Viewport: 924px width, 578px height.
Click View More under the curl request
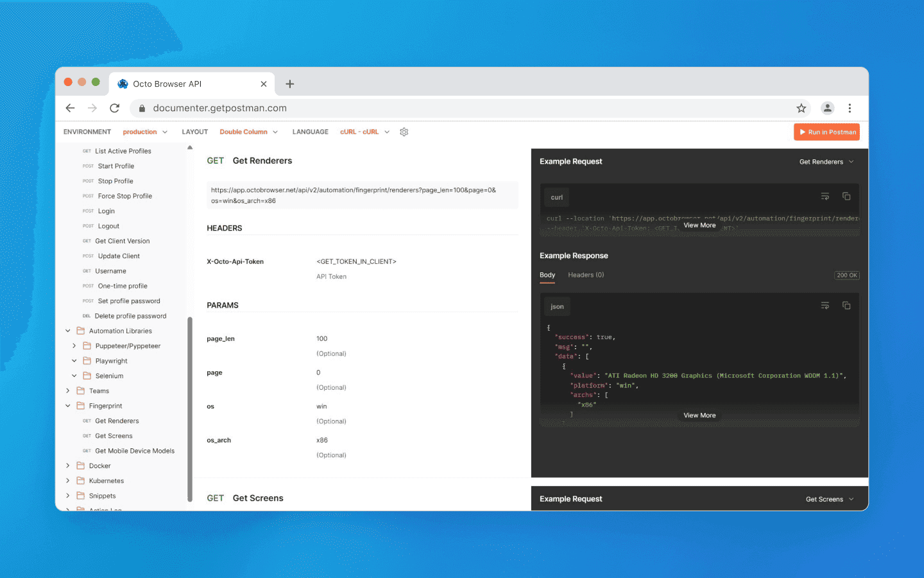(x=699, y=225)
